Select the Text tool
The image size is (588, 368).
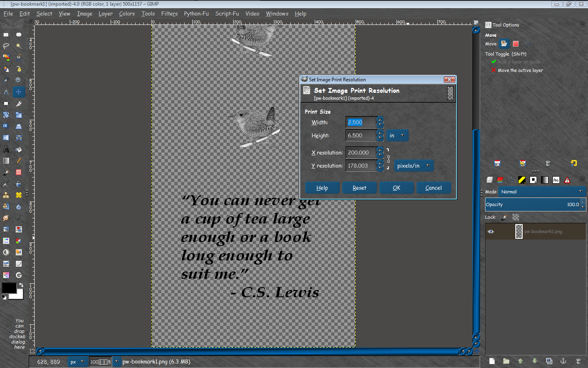(6, 149)
